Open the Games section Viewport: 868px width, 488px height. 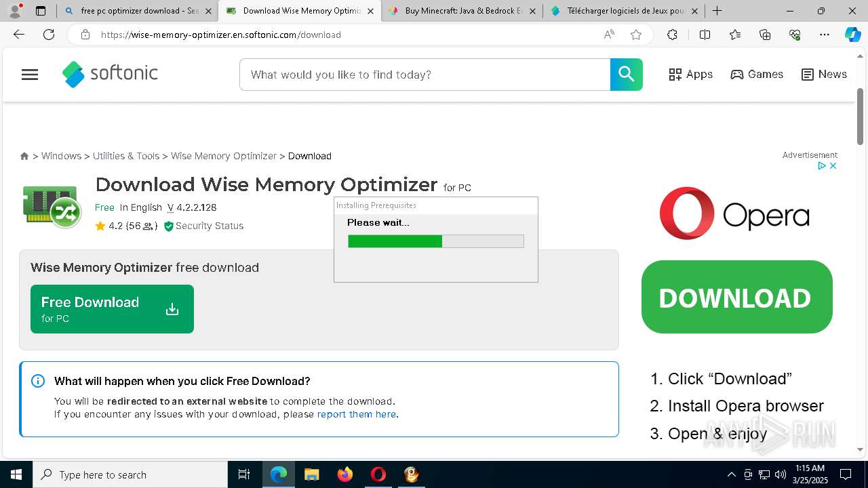757,75
